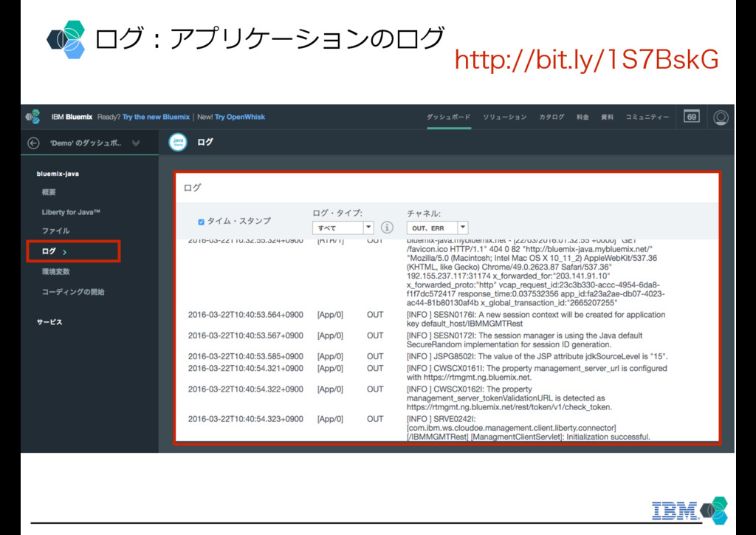Select the ダッシュボード nav tab
Image resolution: width=756 pixels, height=535 pixels.
[448, 117]
